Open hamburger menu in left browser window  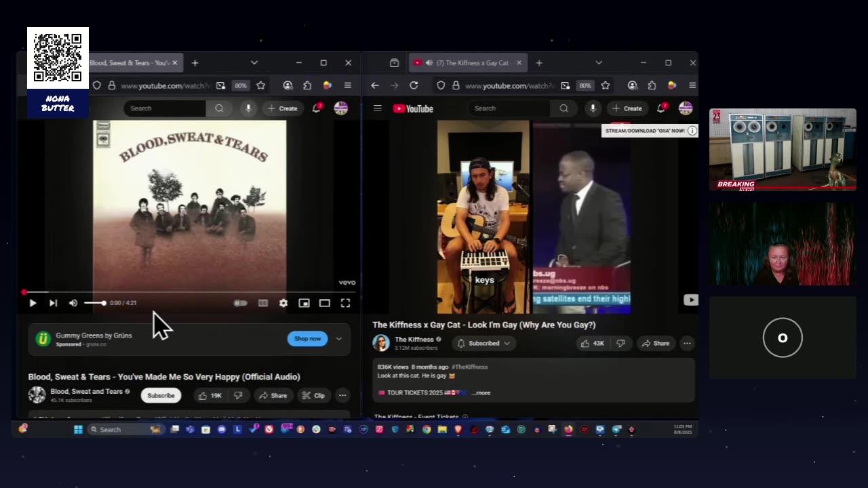coord(347,86)
